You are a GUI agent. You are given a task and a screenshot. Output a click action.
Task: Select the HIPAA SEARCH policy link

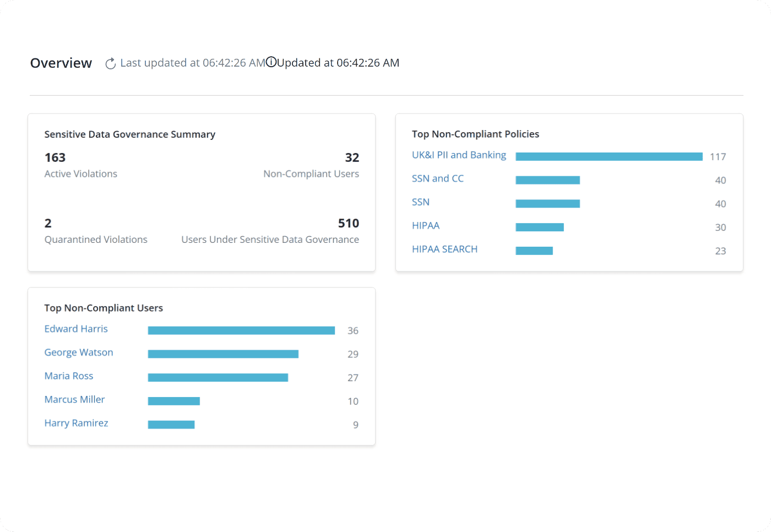(444, 249)
